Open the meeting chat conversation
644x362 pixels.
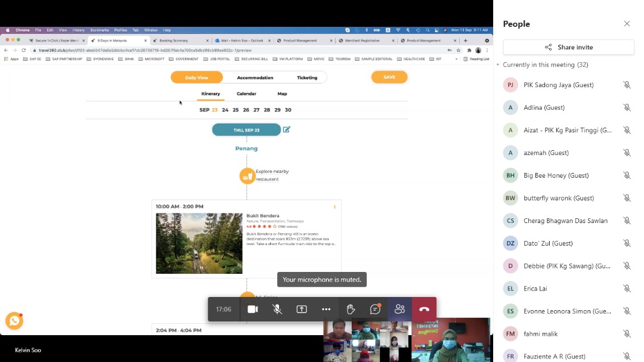pyautogui.click(x=375, y=309)
